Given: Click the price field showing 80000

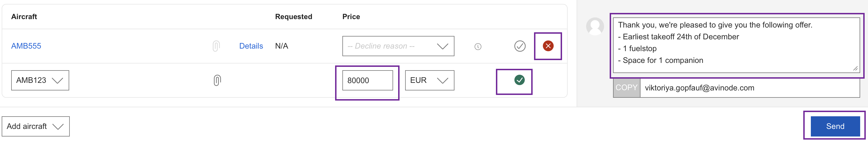Looking at the screenshot, I should (x=367, y=81).
